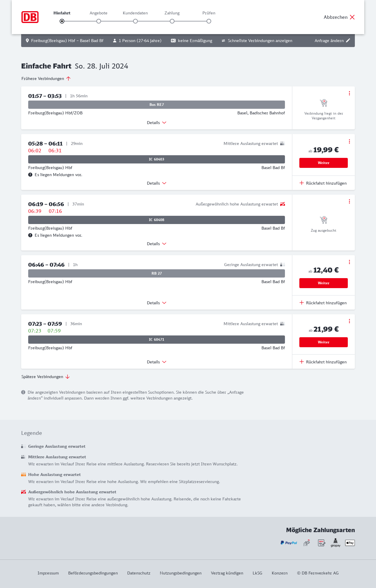This screenshot has width=376, height=588.
Task: Click the pencil icon next to Anfrage ändern
Action: pos(348,41)
